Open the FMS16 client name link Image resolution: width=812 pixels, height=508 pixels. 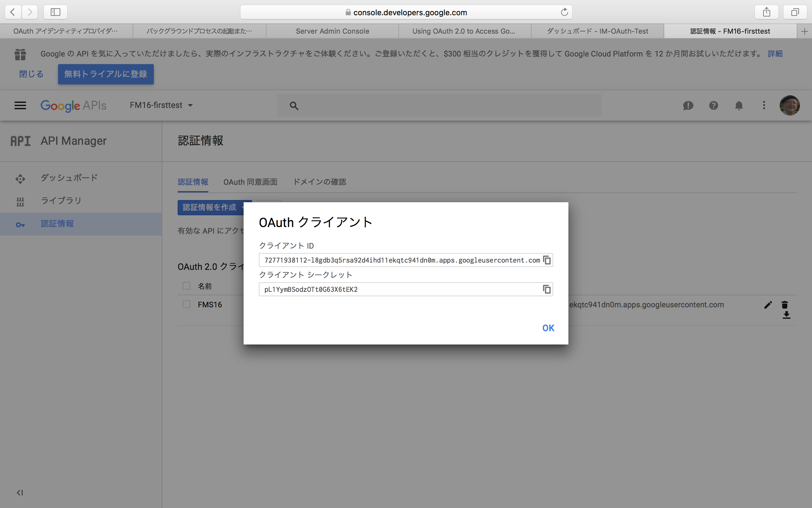(210, 305)
